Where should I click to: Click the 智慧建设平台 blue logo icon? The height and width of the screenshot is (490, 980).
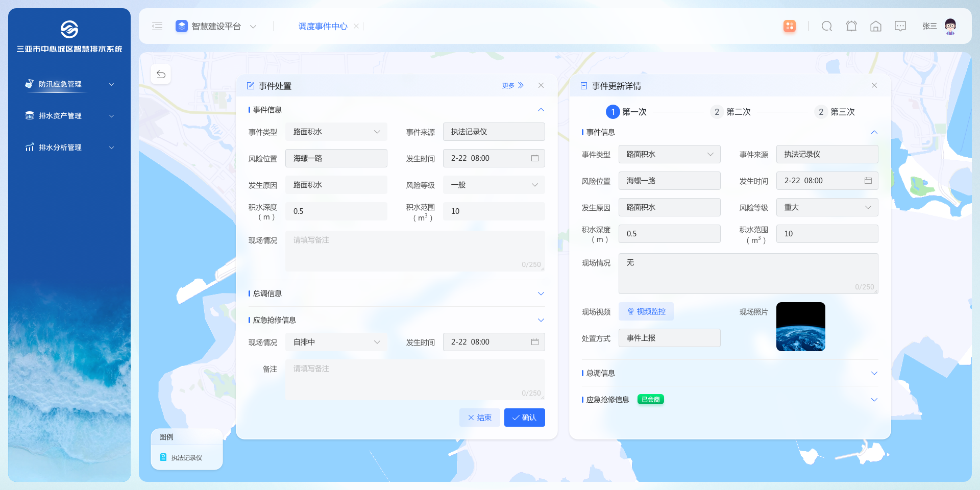[182, 26]
